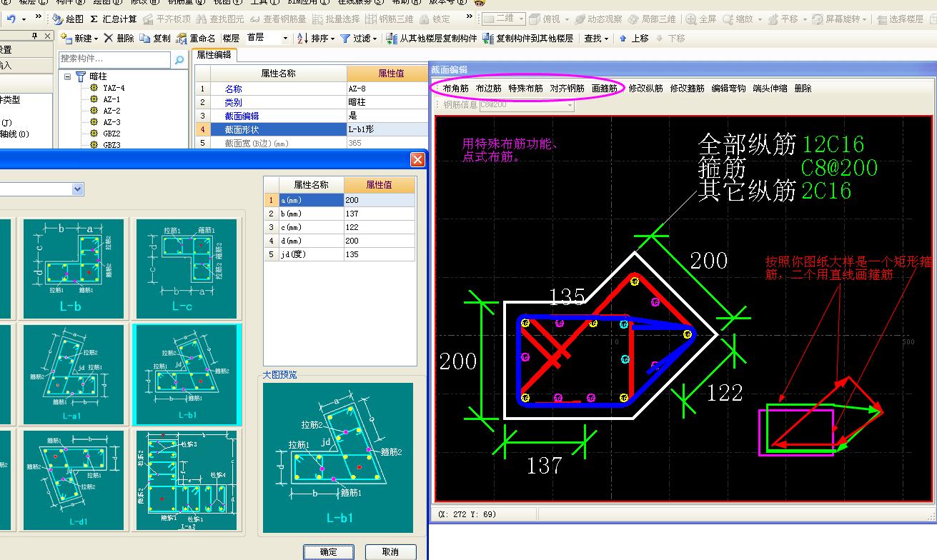Image resolution: width=937 pixels, height=560 pixels.
Task: Select 画箍筋 in section editor menu
Action: tap(604, 89)
